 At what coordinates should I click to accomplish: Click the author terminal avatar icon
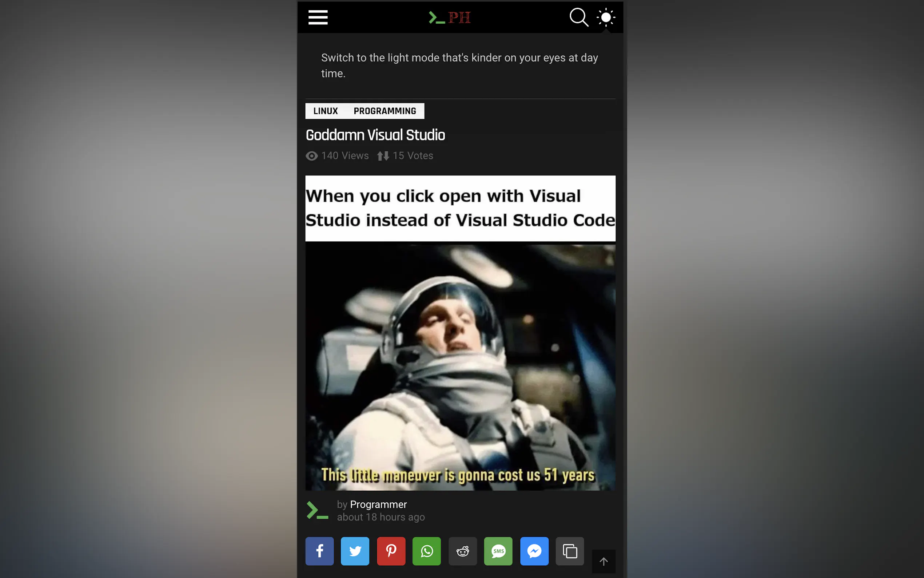point(318,510)
